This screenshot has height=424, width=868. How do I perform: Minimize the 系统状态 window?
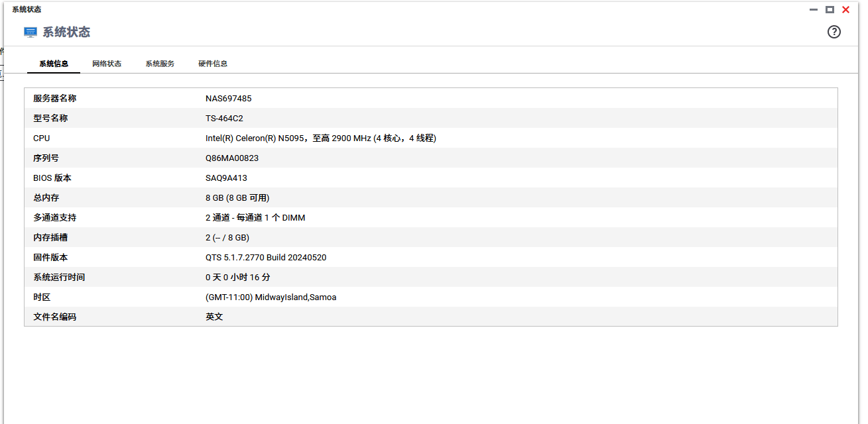click(x=814, y=9)
